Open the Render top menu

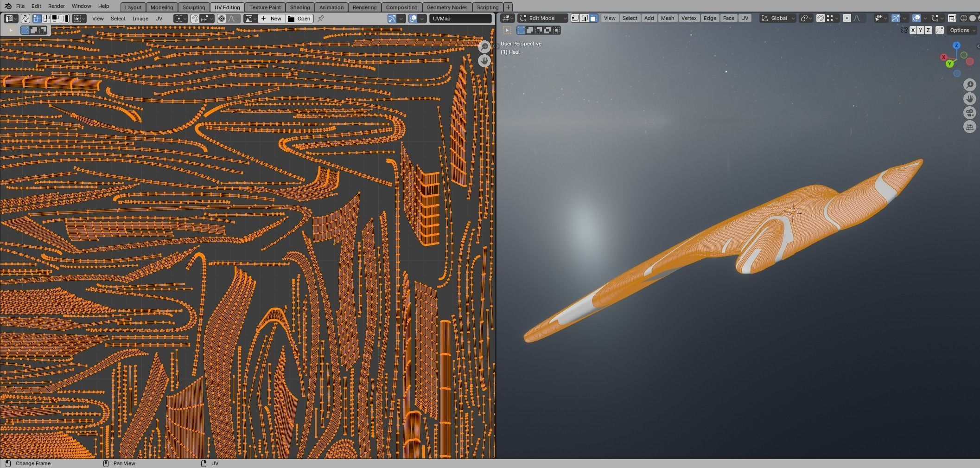pos(56,6)
